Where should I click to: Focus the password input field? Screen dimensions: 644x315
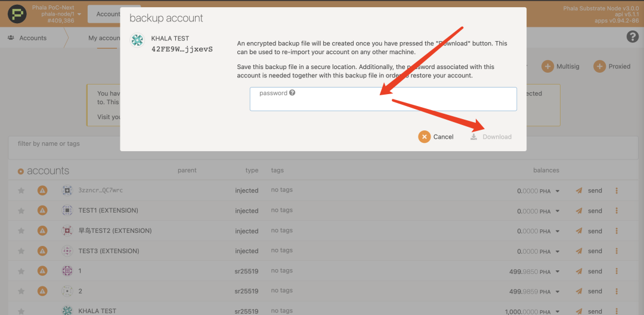point(383,102)
